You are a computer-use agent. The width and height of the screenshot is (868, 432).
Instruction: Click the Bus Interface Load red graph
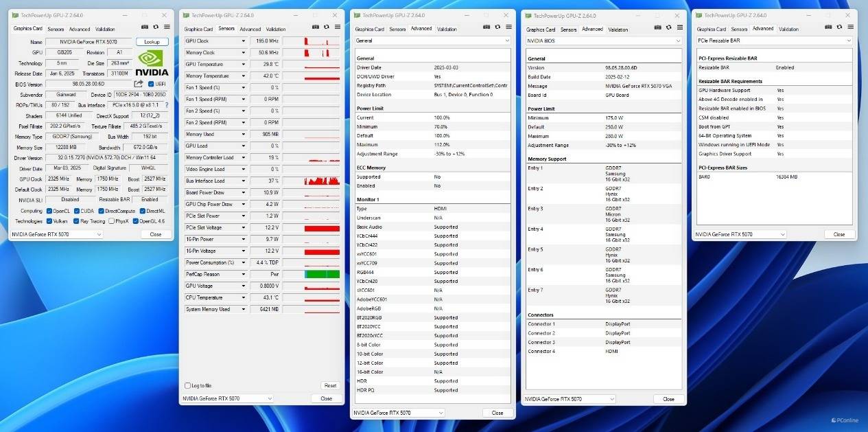pos(322,181)
